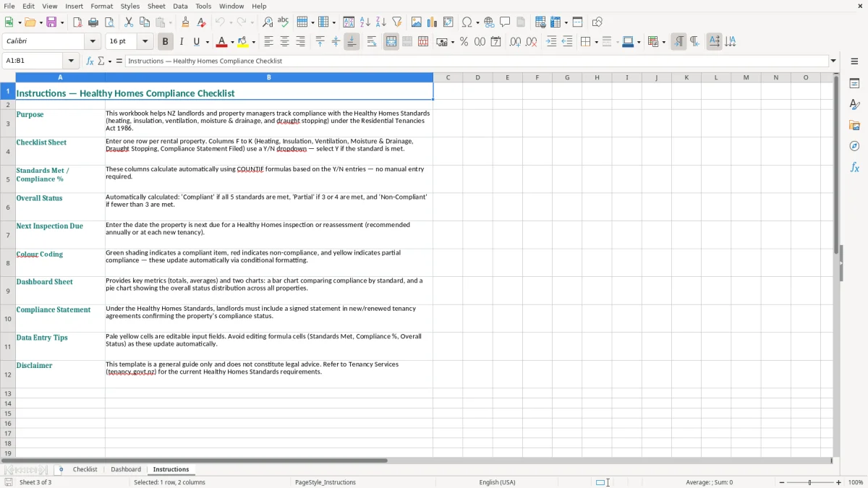Insert a comment

pyautogui.click(x=505, y=22)
